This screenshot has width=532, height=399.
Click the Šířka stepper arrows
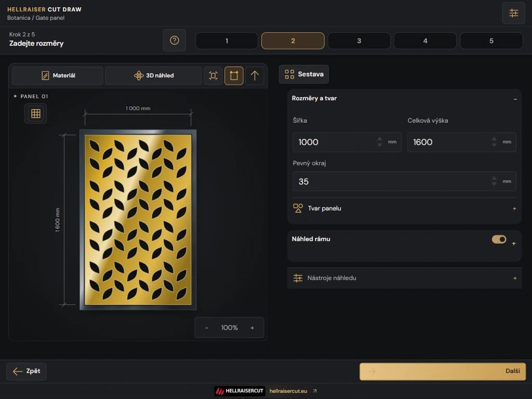(380, 142)
